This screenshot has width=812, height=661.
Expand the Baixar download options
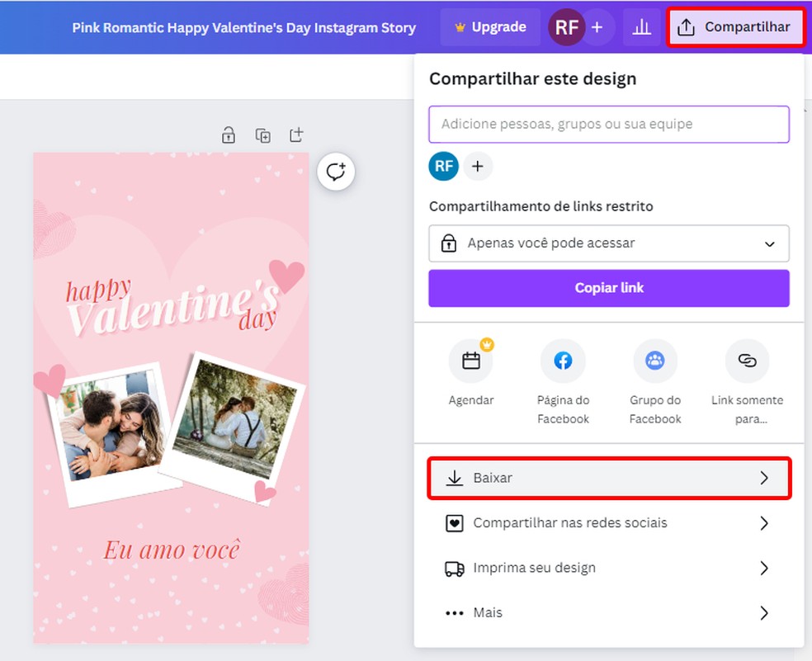tap(609, 478)
